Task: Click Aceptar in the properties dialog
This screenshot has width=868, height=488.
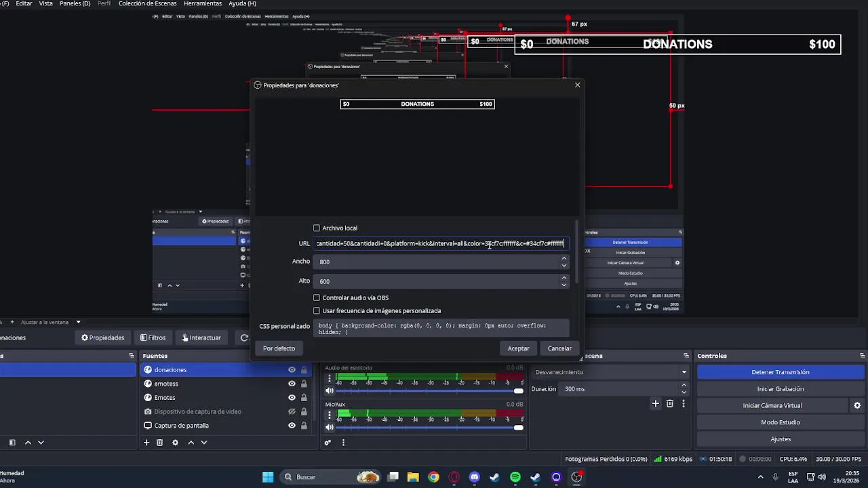Action: (519, 348)
